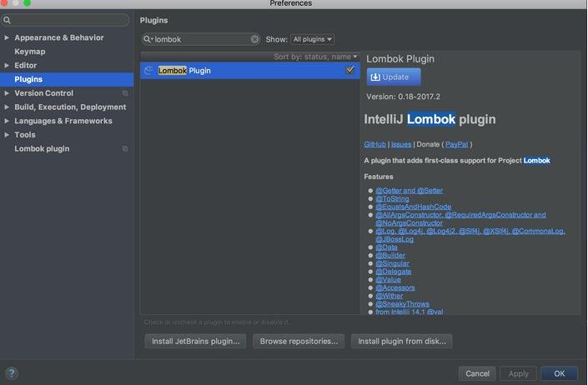The image size is (588, 385).
Task: Expand the Build, Execution, Deployment node
Action: pos(7,107)
